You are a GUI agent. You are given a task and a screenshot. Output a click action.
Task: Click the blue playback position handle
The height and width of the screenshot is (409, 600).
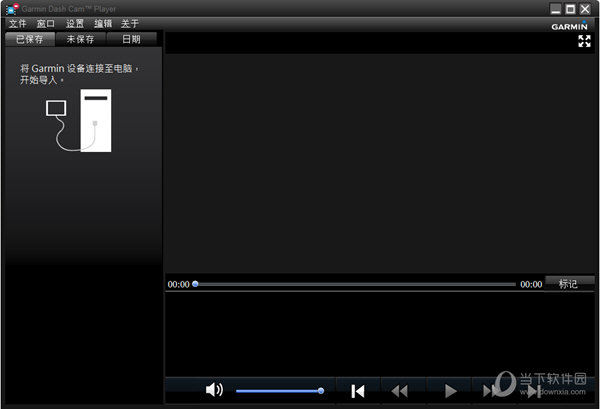point(195,284)
